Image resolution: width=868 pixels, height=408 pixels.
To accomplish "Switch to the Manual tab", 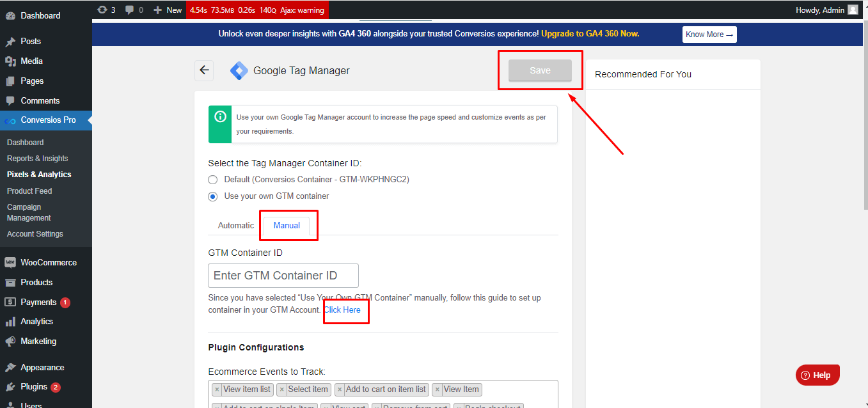I will [x=287, y=225].
